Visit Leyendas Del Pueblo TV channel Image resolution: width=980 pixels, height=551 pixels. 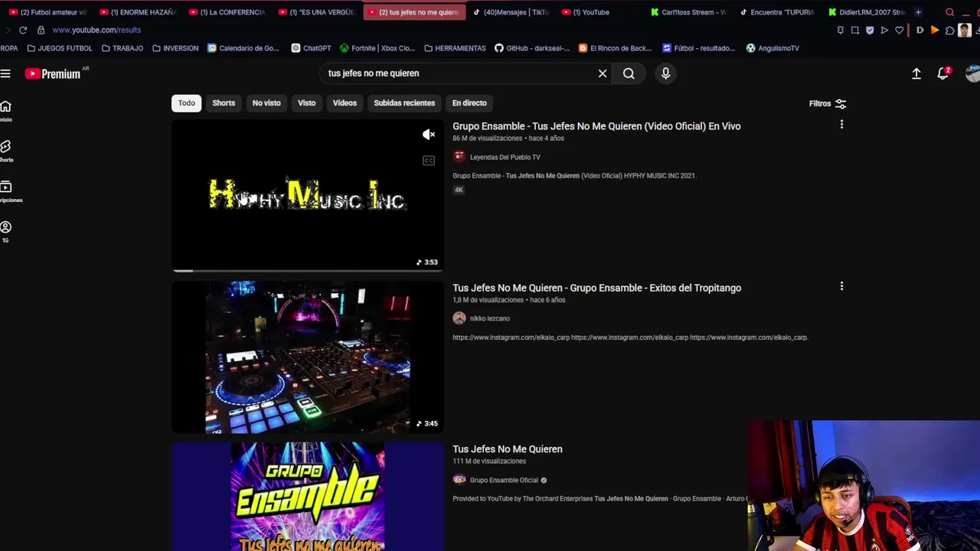pyautogui.click(x=505, y=157)
